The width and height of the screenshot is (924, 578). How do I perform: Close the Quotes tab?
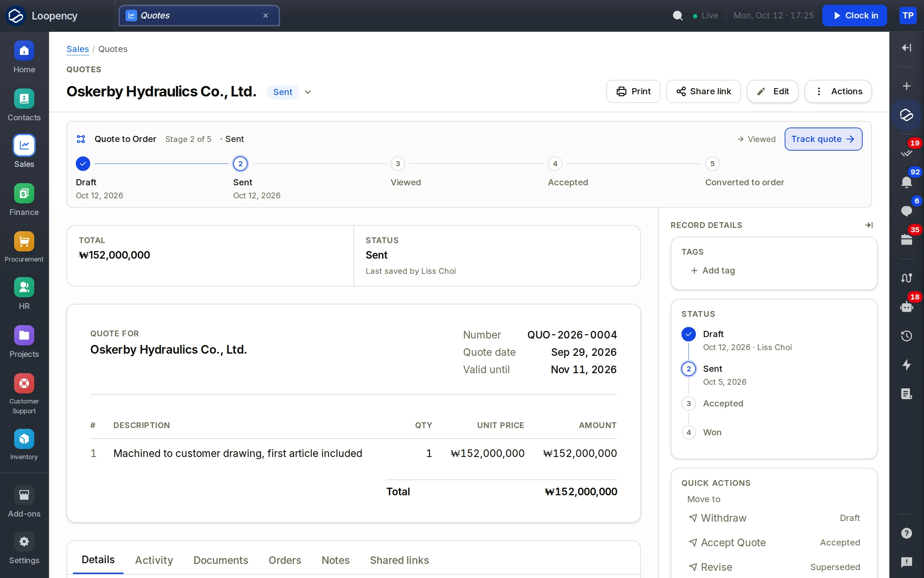click(266, 16)
